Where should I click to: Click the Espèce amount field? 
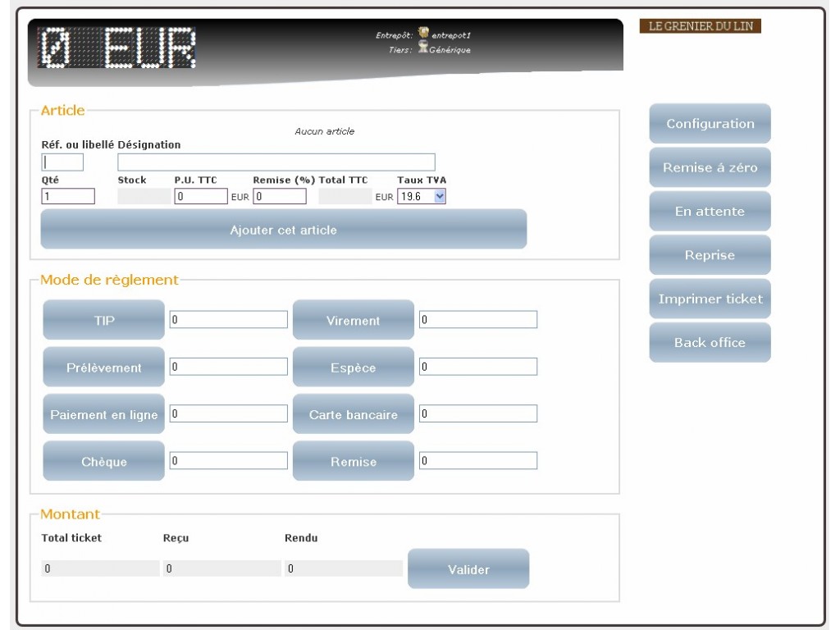coord(478,367)
